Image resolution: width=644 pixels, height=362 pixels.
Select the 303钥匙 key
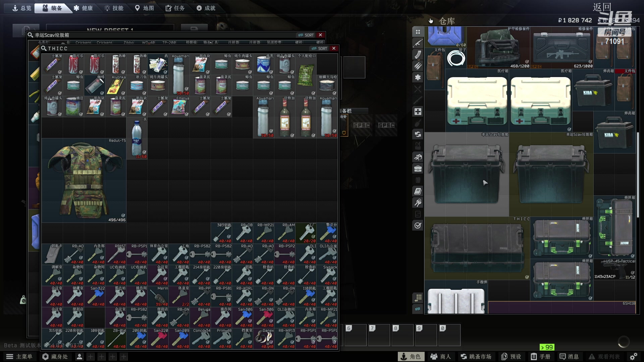[x=221, y=233]
